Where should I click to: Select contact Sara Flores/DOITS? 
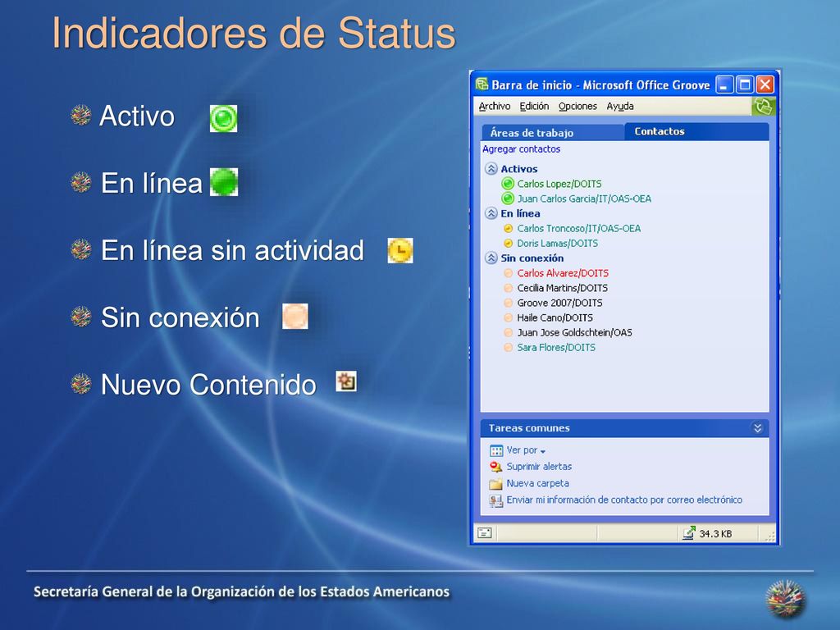[x=556, y=348]
